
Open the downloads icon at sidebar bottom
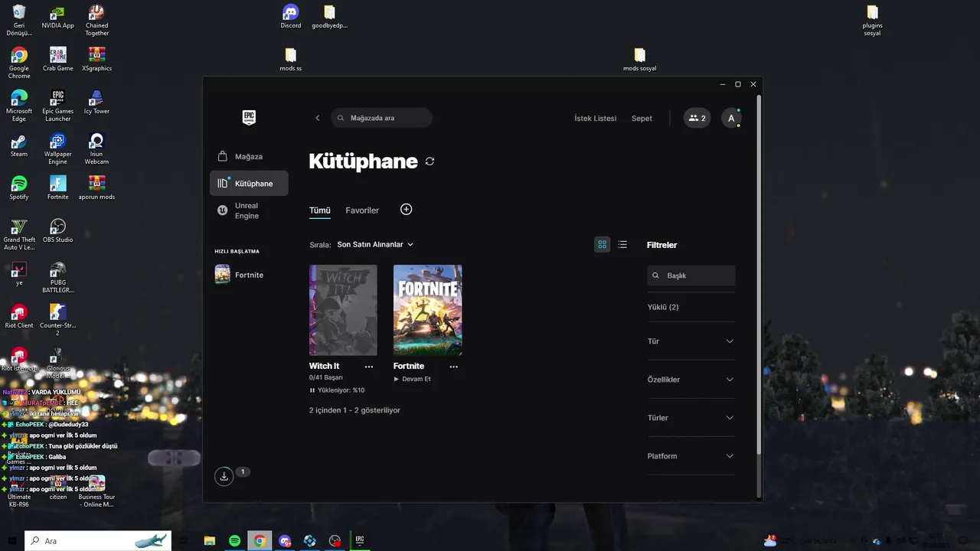tap(224, 476)
